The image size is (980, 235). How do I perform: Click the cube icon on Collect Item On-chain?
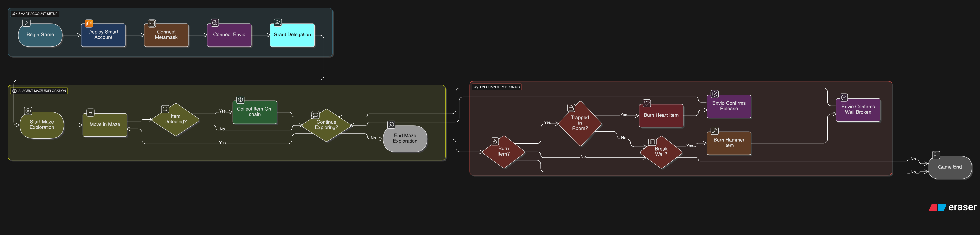240,100
